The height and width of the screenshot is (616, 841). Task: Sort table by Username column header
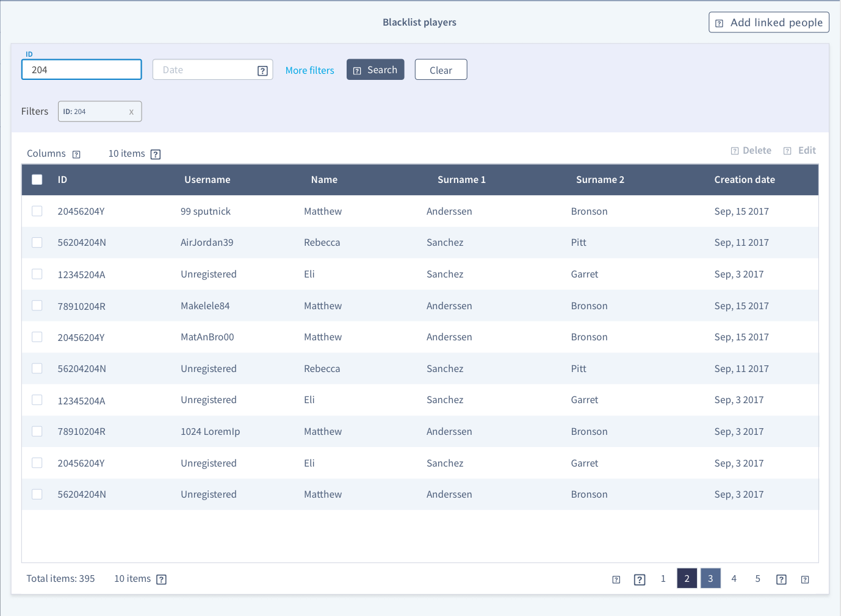(x=208, y=180)
